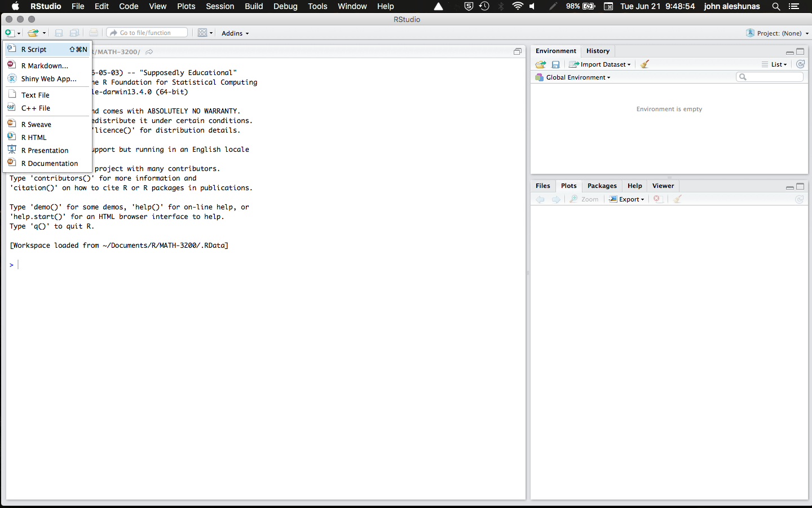The height and width of the screenshot is (508, 812).
Task: Open a project folder via toolbar icon
Action: tap(33, 32)
